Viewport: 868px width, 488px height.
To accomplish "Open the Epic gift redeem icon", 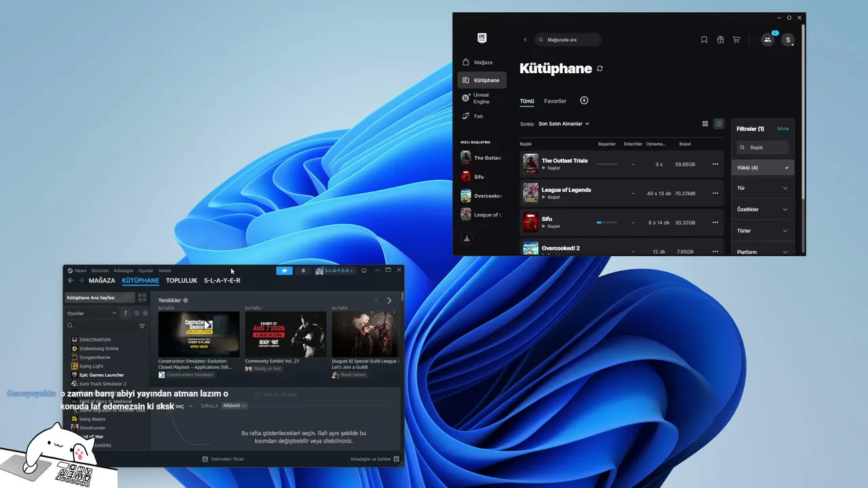I will click(x=720, y=40).
